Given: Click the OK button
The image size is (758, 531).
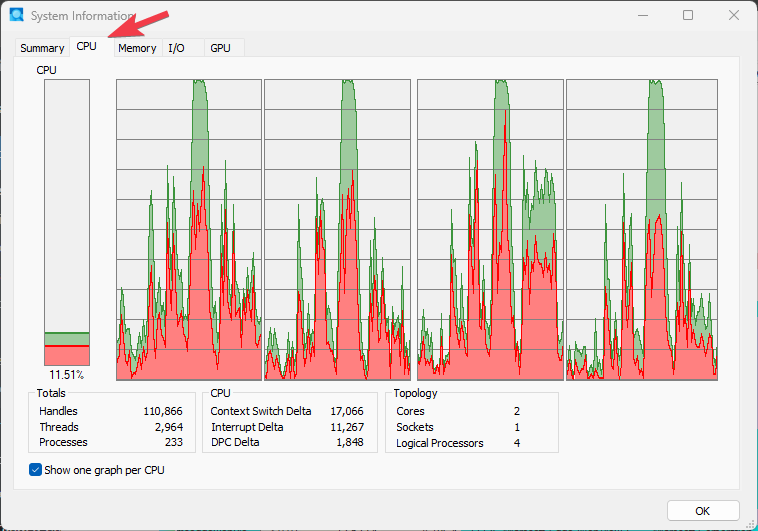Looking at the screenshot, I should [703, 511].
